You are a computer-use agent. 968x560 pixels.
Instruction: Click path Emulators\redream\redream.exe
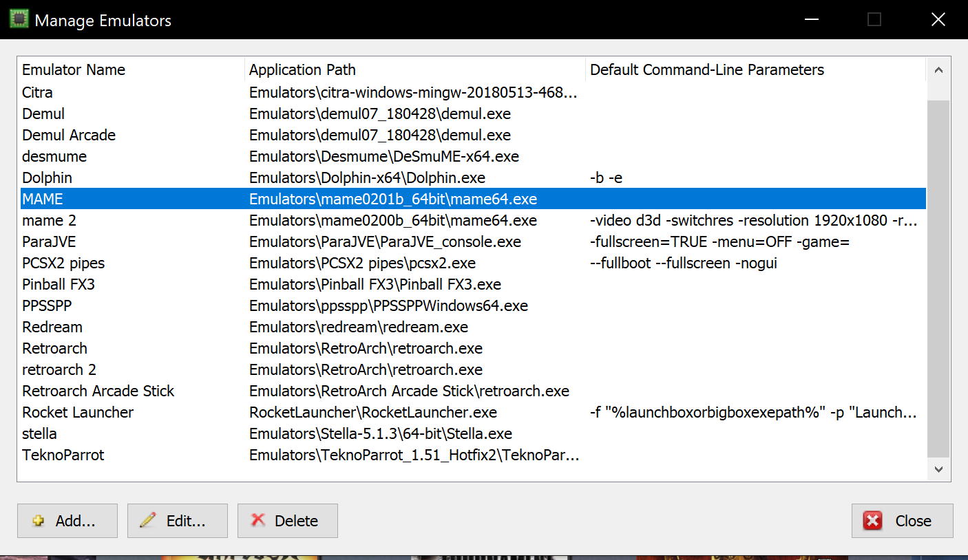pyautogui.click(x=359, y=327)
